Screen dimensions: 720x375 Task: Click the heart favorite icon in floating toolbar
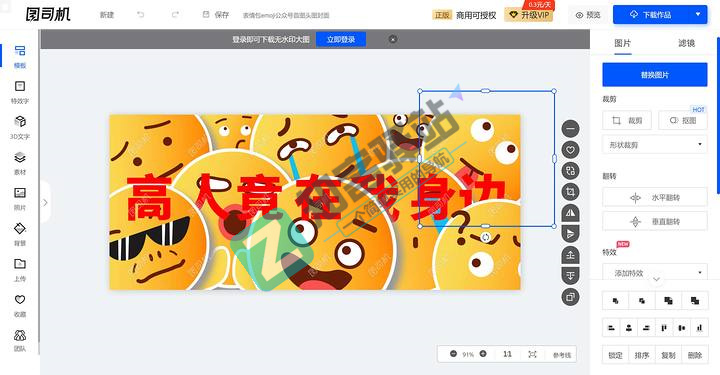[570, 150]
